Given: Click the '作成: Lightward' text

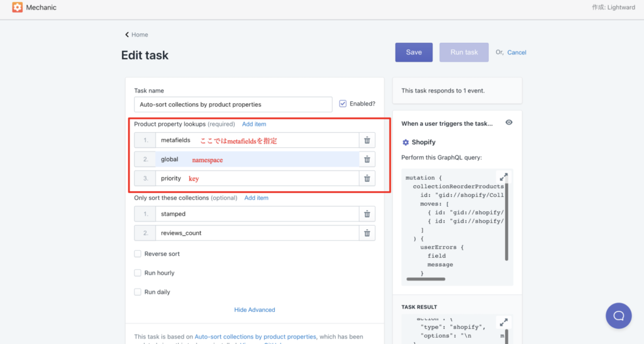Looking at the screenshot, I should (x=613, y=8).
